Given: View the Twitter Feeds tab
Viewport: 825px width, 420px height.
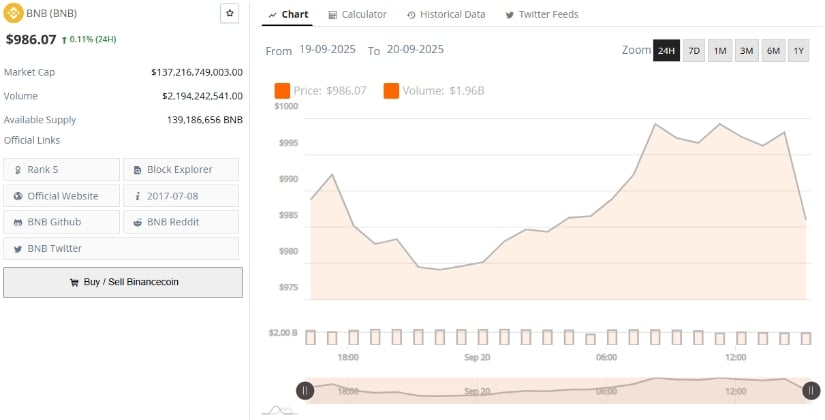Looking at the screenshot, I should (x=542, y=15).
